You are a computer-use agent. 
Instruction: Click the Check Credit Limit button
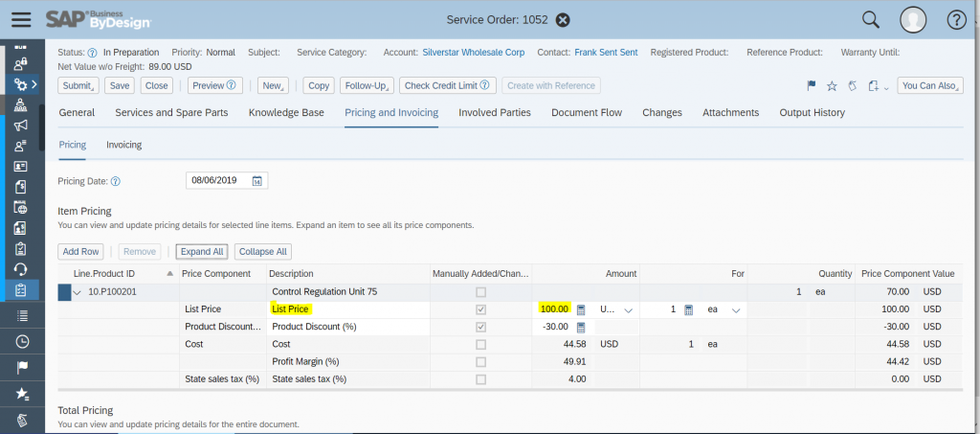(x=448, y=85)
